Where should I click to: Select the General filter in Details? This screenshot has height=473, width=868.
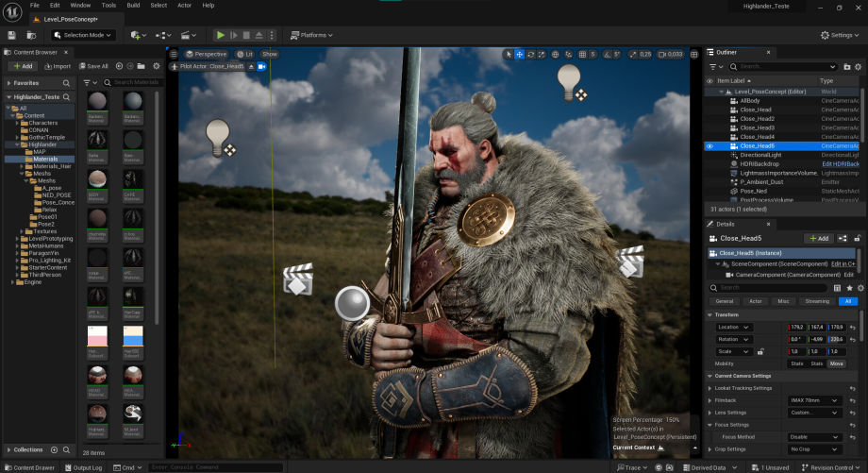[x=724, y=301]
